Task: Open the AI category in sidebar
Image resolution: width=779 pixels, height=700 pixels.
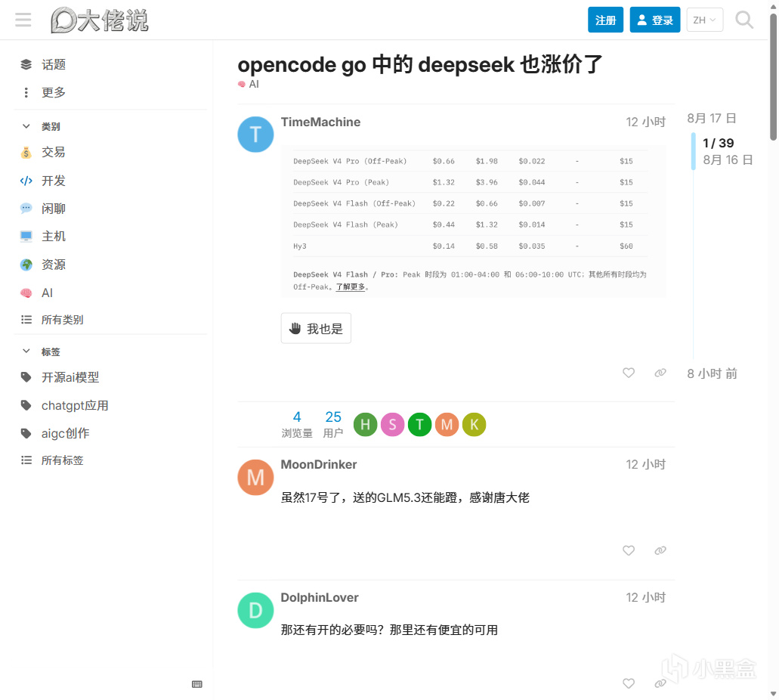Action: pyautogui.click(x=47, y=293)
